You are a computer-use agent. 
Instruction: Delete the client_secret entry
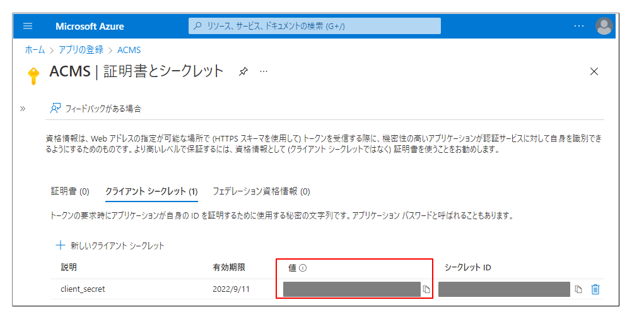click(x=595, y=289)
